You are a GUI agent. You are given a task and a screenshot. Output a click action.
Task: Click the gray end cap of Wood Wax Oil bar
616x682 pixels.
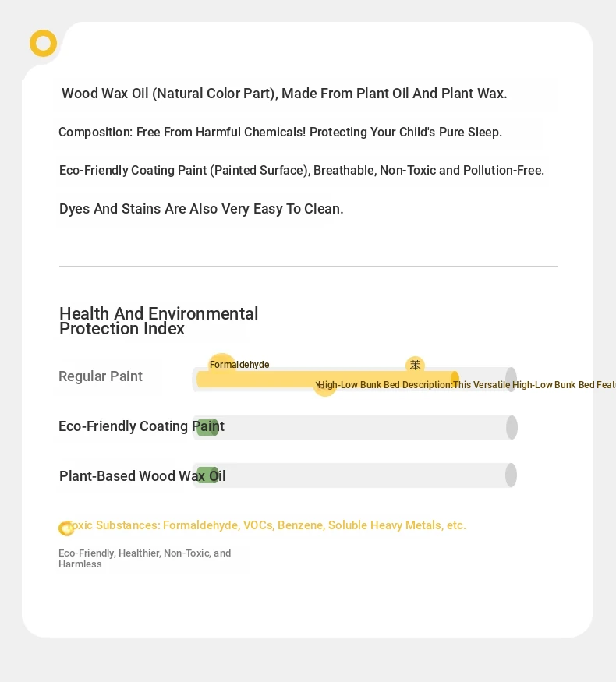point(512,475)
